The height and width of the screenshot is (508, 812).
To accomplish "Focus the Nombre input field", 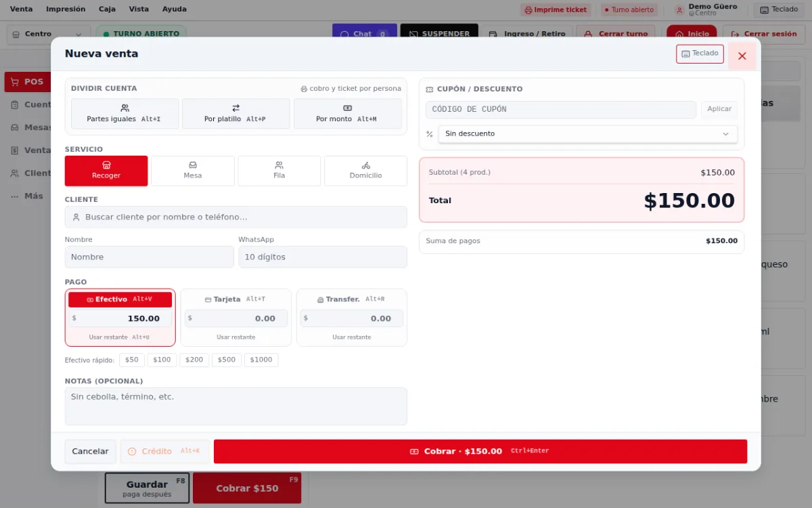I will [150, 257].
